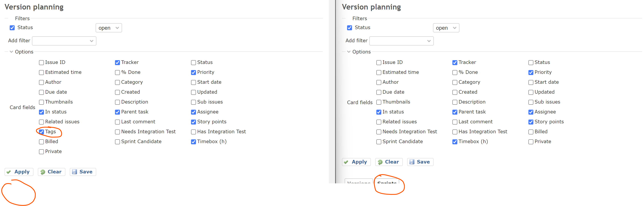
Task: Click the floppy disk Save icon, left panel
Action: point(74,172)
